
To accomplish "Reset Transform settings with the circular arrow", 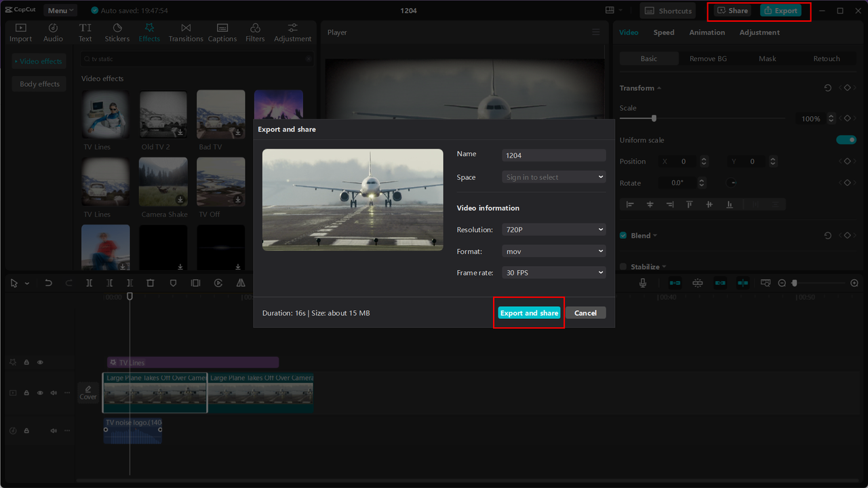I will [x=828, y=88].
